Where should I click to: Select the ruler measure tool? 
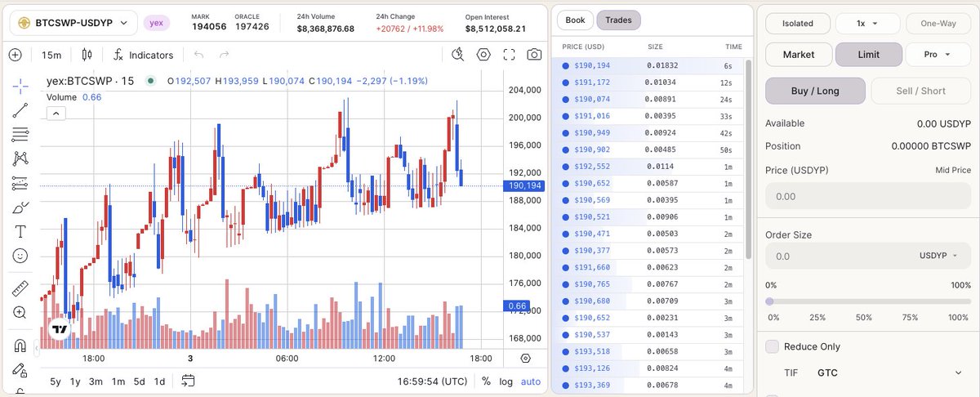click(20, 288)
